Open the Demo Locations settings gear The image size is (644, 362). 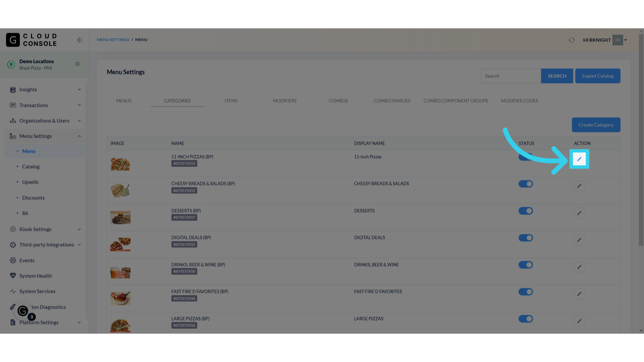click(x=77, y=64)
